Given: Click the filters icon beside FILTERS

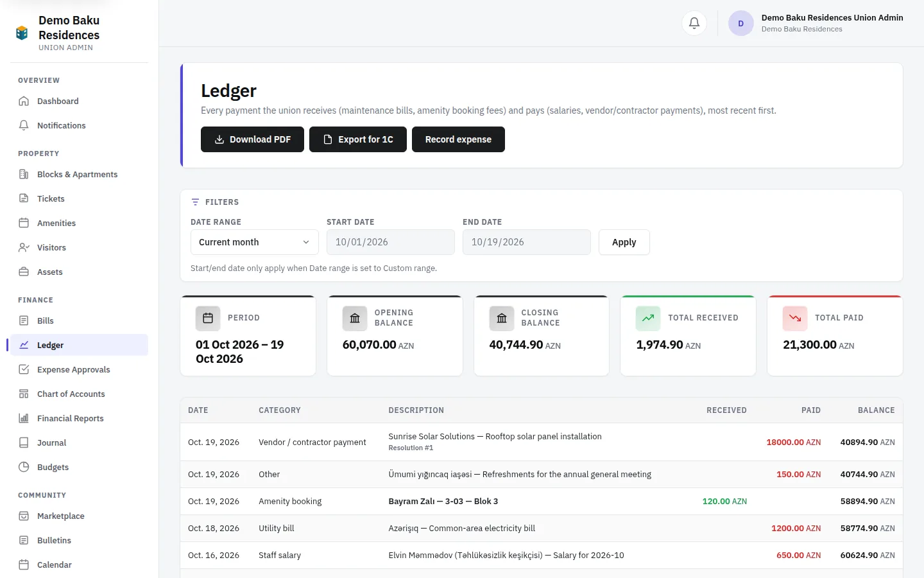Looking at the screenshot, I should (195, 202).
